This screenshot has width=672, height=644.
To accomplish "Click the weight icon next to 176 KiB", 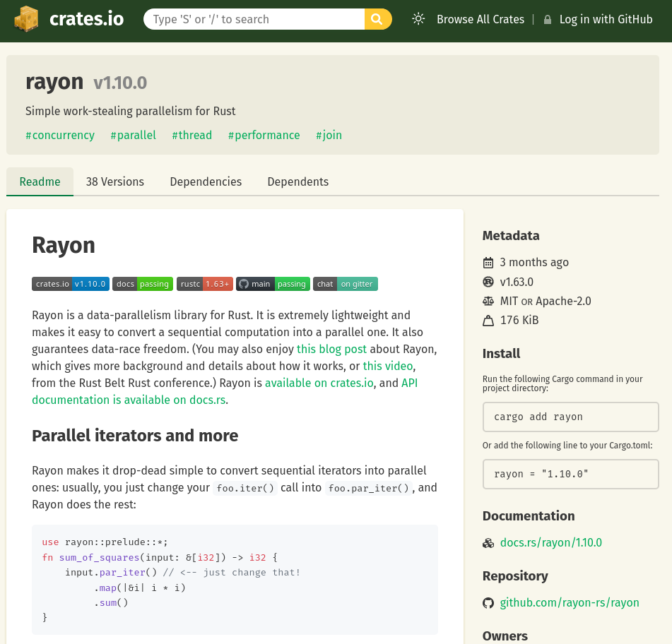I will [x=488, y=321].
